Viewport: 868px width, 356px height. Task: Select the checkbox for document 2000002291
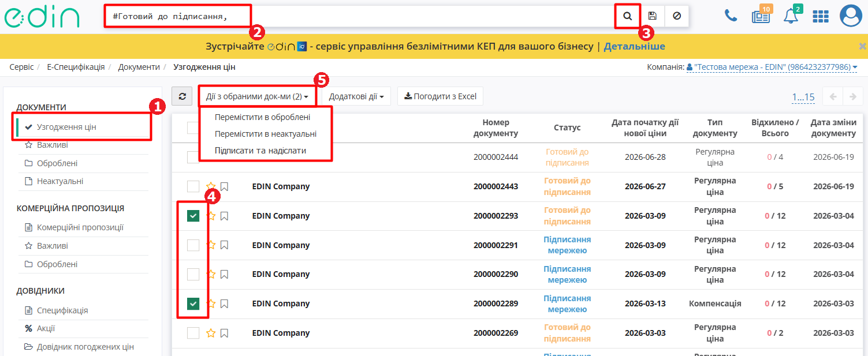pyautogui.click(x=193, y=245)
